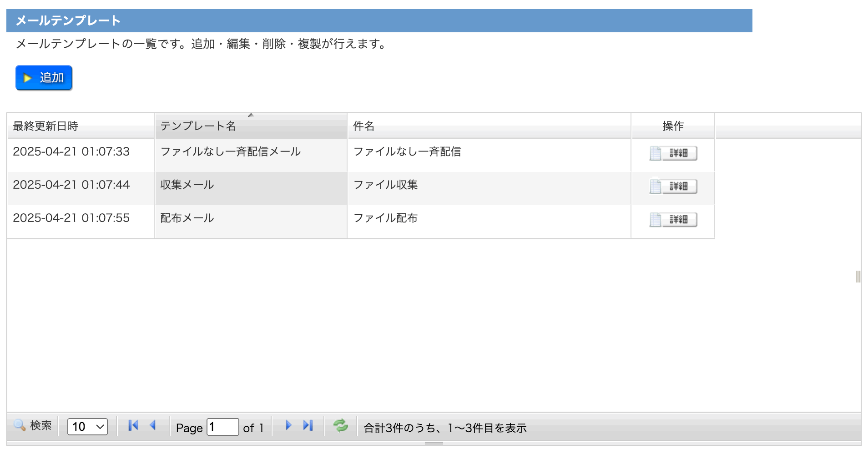Open details for 配布メール template
Image resolution: width=868 pixels, height=454 pixels.
coord(673,220)
